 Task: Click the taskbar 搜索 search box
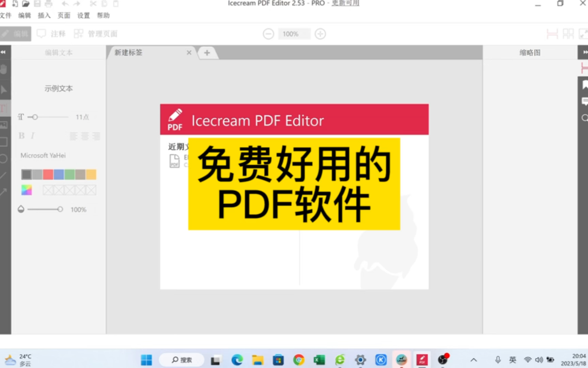pos(182,360)
